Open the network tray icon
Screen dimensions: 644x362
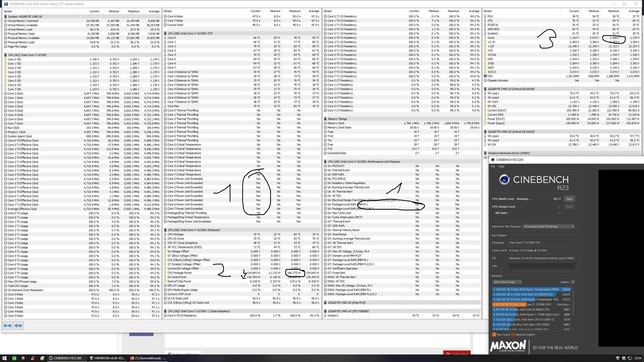point(630,358)
